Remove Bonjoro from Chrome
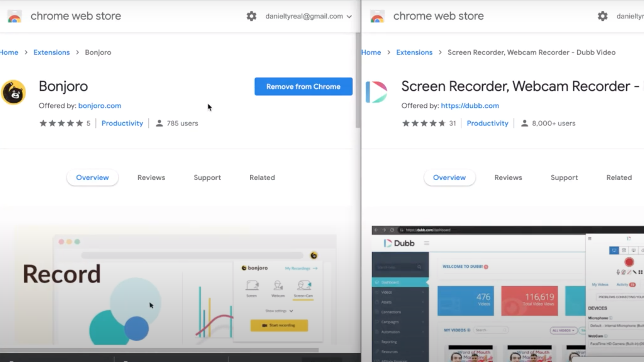This screenshot has width=644, height=362. pyautogui.click(x=303, y=86)
